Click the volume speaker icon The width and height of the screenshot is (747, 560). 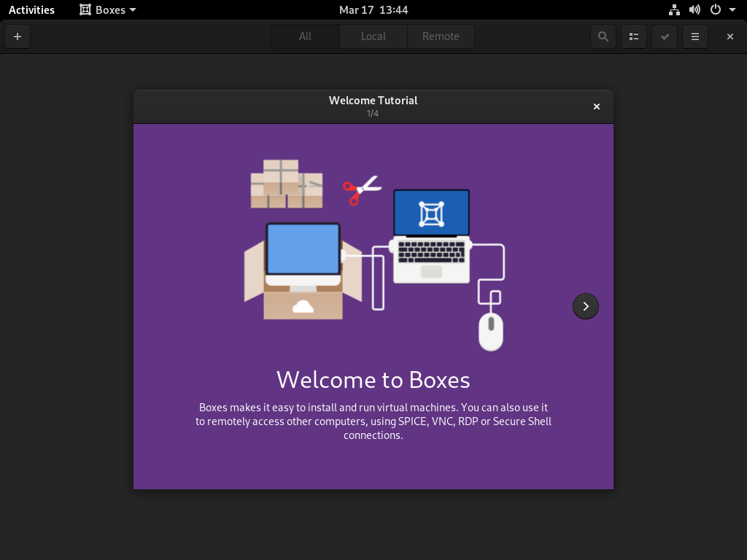[694, 10]
